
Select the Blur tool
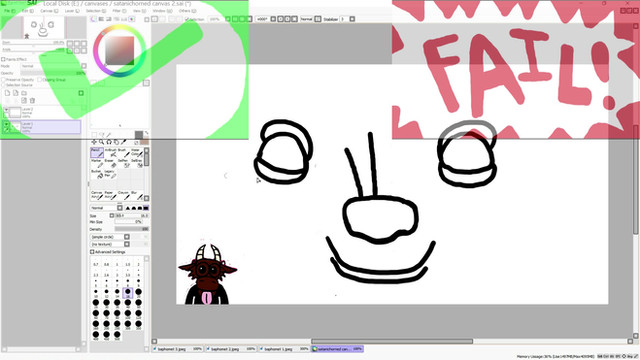click(137, 195)
